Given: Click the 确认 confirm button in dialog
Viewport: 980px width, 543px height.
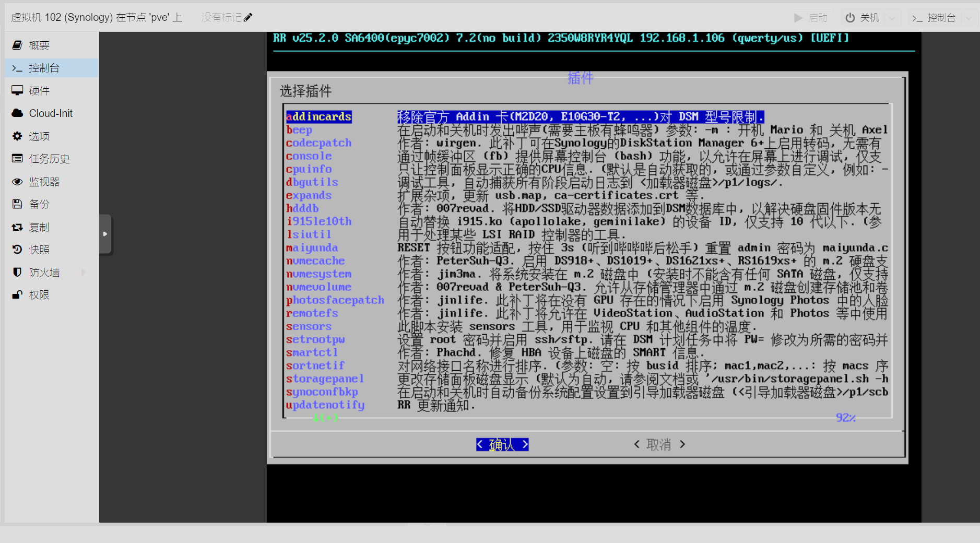Looking at the screenshot, I should tap(502, 444).
